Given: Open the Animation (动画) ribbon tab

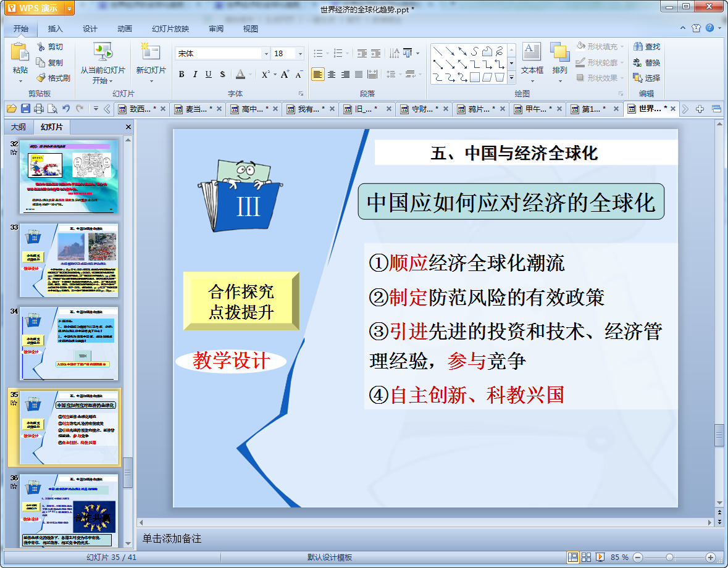Looking at the screenshot, I should [125, 29].
